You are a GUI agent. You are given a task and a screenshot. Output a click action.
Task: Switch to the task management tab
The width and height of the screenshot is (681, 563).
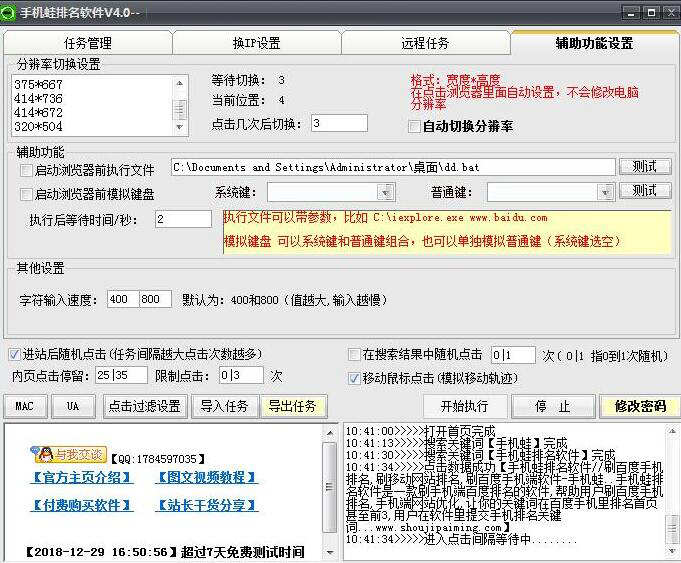[x=88, y=43]
